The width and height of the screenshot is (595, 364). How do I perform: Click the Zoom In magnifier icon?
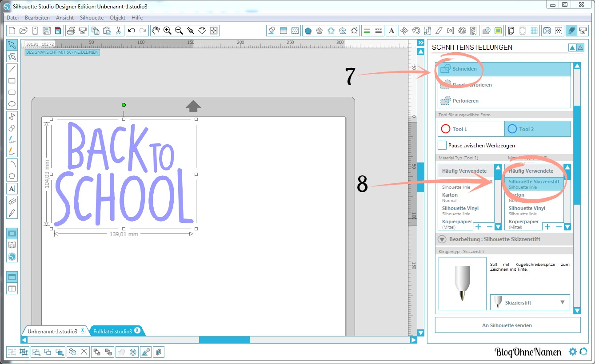[168, 31]
